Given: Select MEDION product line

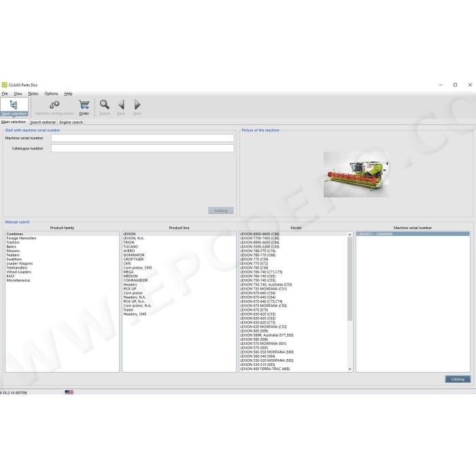Looking at the screenshot, I should (x=179, y=276).
